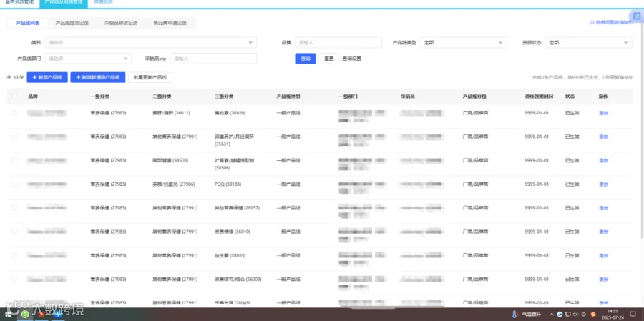Tick the select-all checkbox in the table header
Viewport: 644px width, 321px height.
coord(14,97)
